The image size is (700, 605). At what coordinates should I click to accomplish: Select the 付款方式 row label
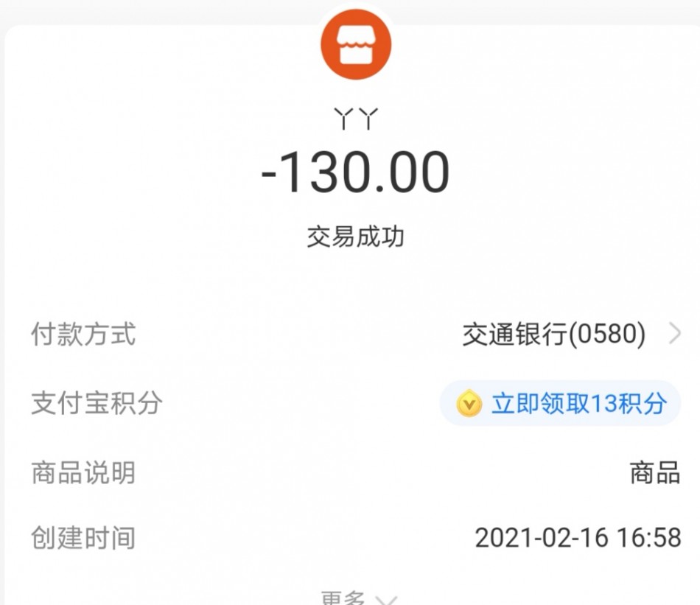(83, 335)
